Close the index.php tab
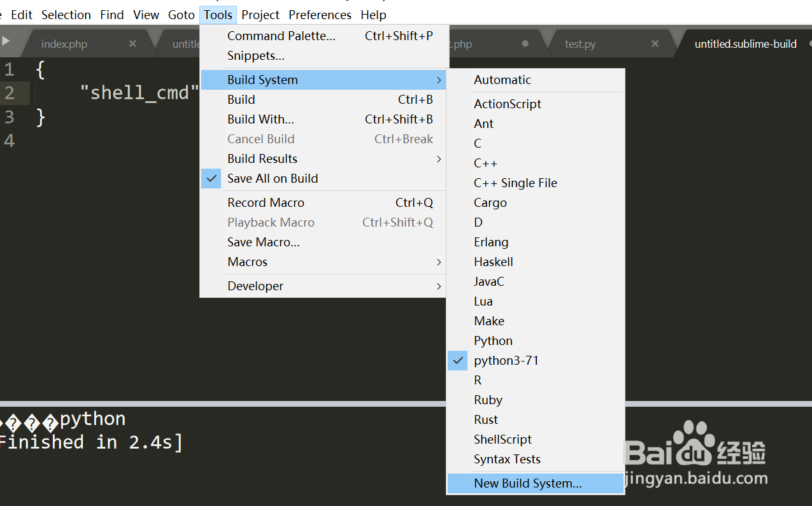Image resolution: width=812 pixels, height=506 pixels. (132, 44)
